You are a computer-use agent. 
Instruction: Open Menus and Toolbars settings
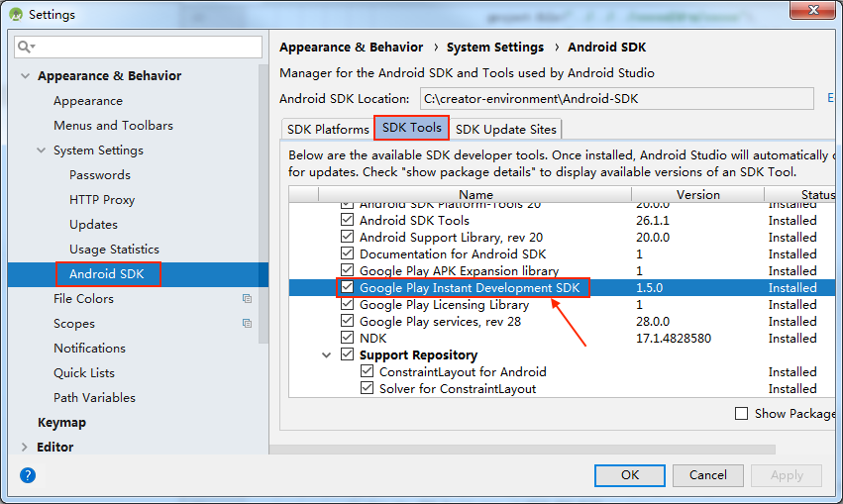coord(114,126)
